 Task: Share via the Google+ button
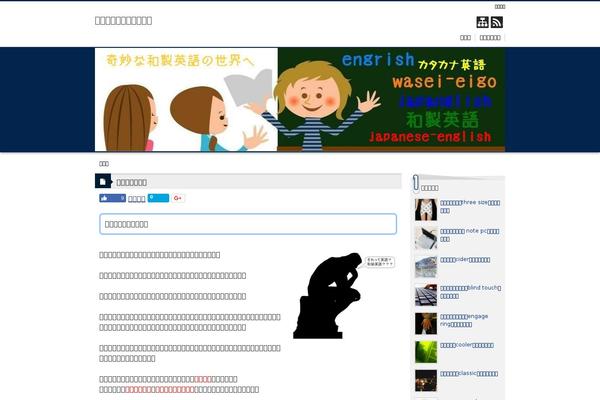[x=178, y=198]
